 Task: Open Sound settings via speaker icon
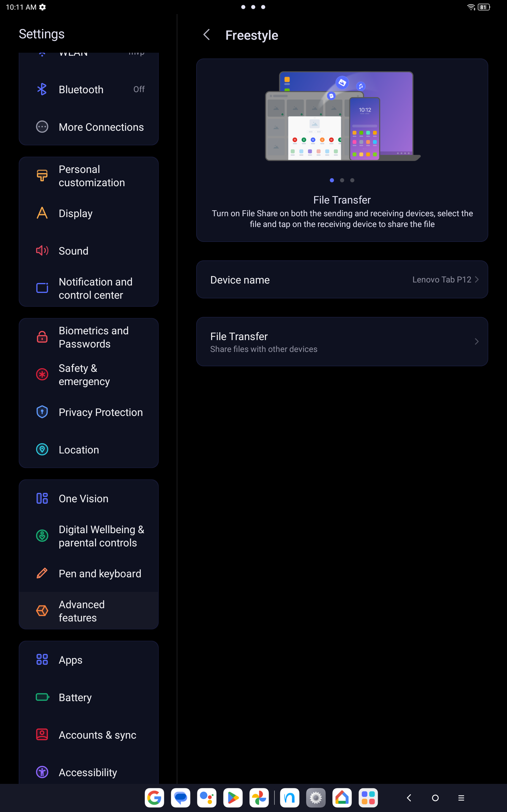point(42,251)
